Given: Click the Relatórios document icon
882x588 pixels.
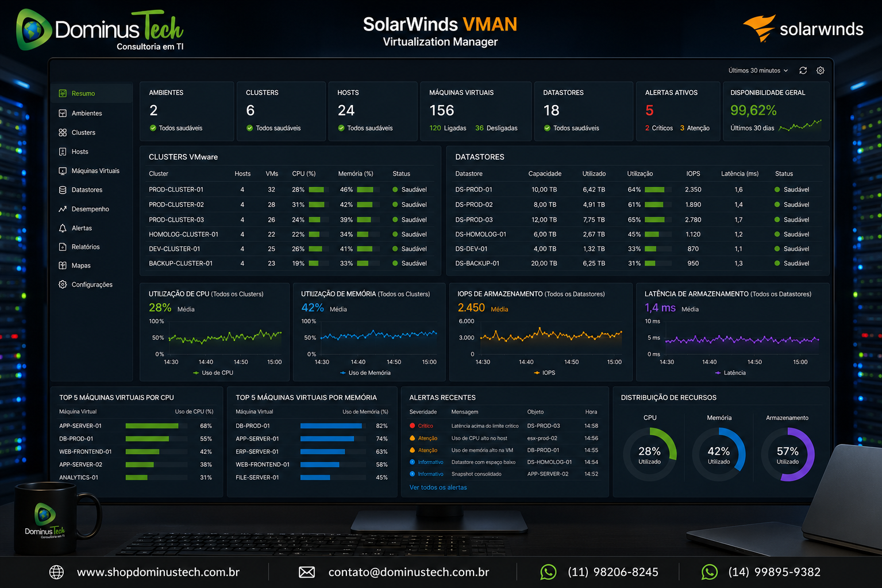Looking at the screenshot, I should pos(63,247).
